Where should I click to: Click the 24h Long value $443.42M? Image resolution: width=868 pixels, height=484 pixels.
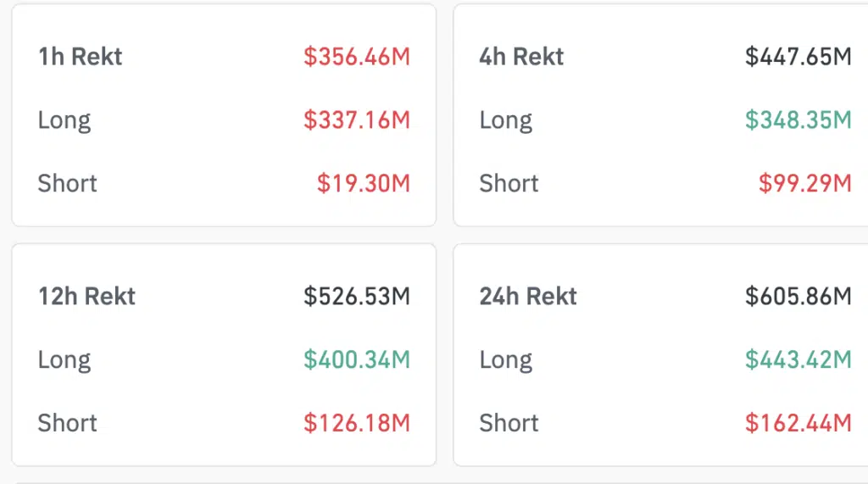pyautogui.click(x=798, y=359)
